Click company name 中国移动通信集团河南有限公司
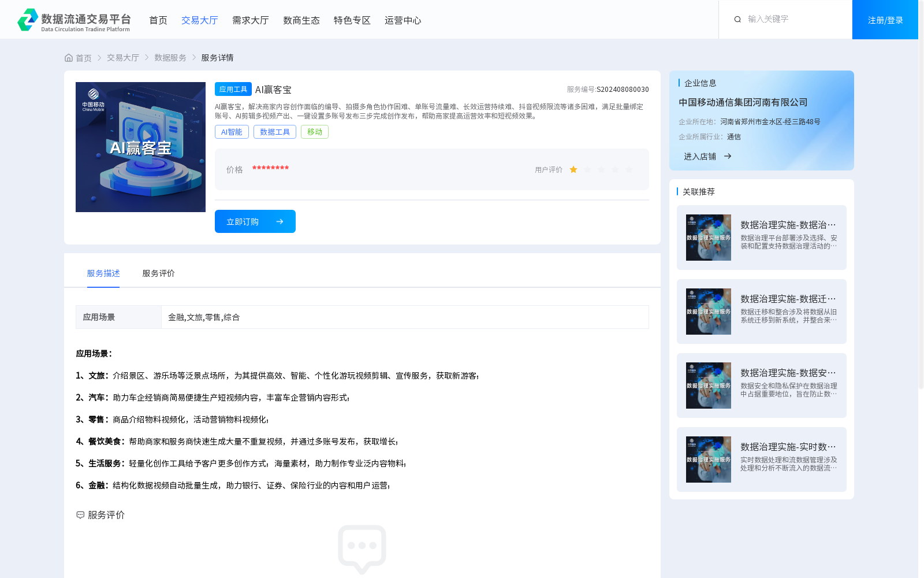924x578 pixels. coord(743,102)
